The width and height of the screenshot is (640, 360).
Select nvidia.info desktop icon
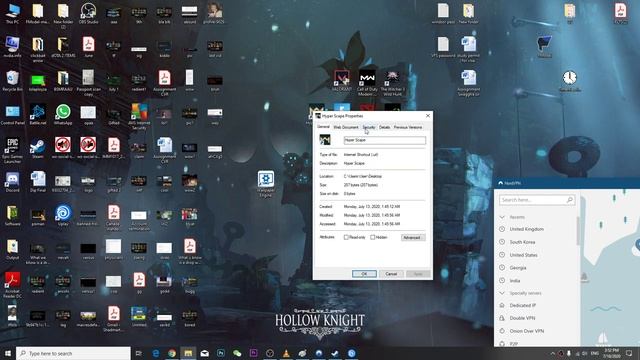point(12,47)
